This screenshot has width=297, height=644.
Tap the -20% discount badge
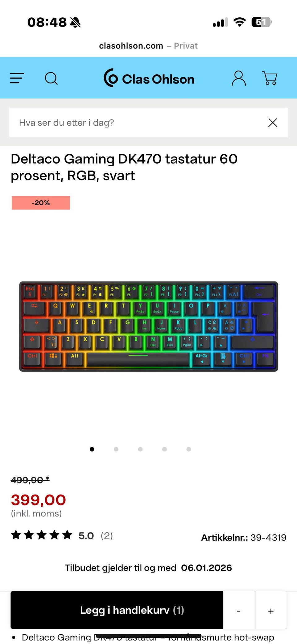click(41, 203)
